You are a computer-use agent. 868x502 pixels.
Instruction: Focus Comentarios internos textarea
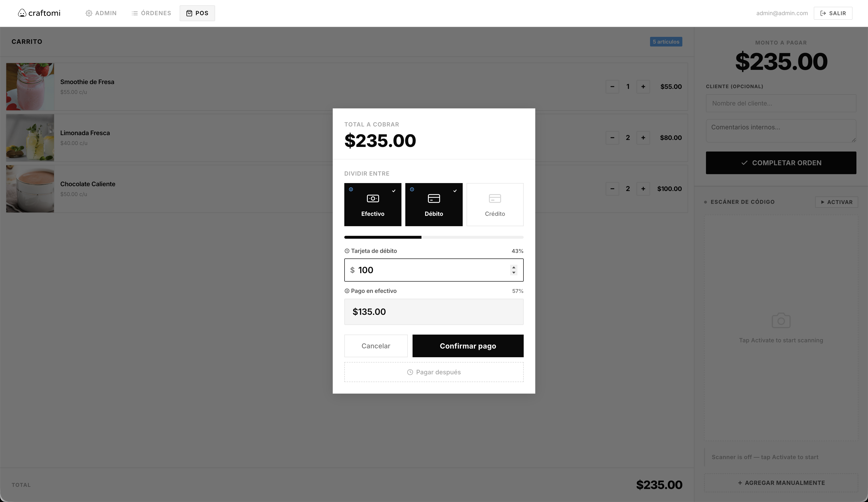[x=781, y=131]
